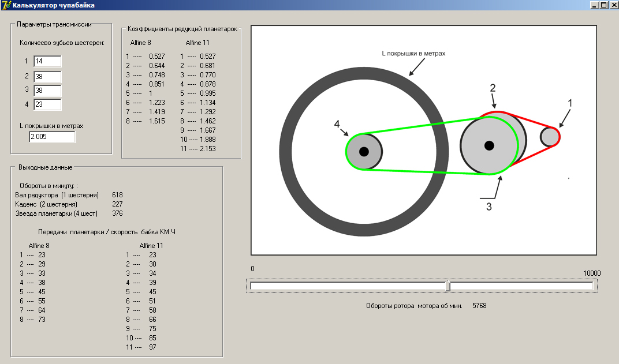Click the green-outlined sprocket 4 hub in diagram

364,152
